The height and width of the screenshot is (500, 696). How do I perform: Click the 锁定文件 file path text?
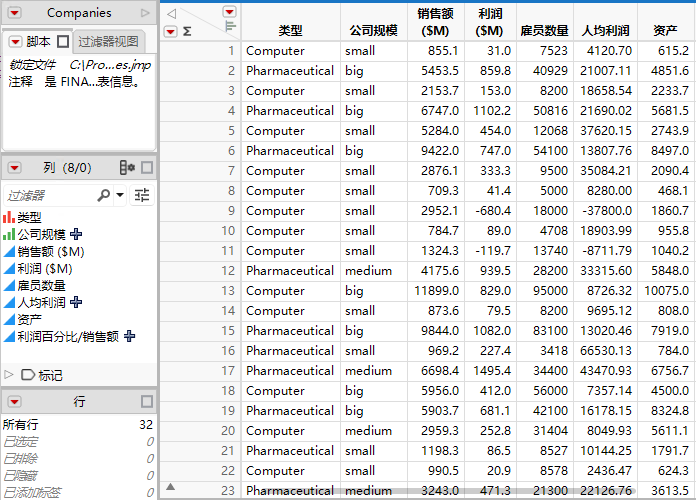point(80,65)
